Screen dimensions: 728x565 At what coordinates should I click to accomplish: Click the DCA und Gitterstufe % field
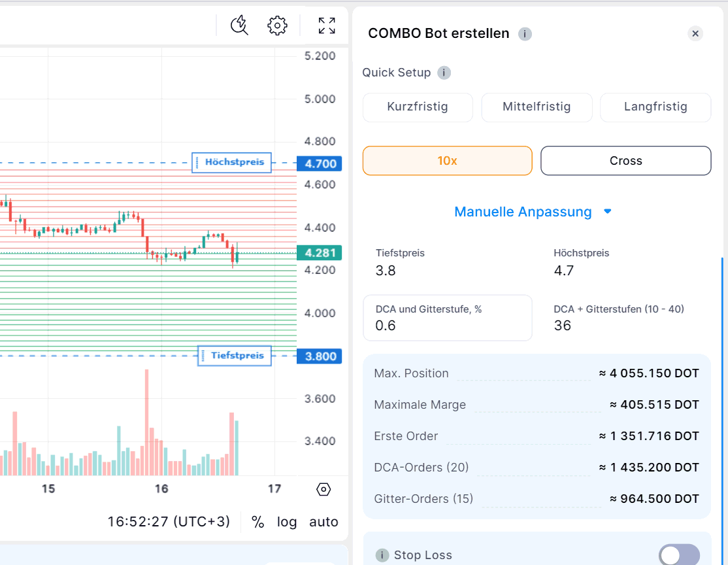click(448, 318)
